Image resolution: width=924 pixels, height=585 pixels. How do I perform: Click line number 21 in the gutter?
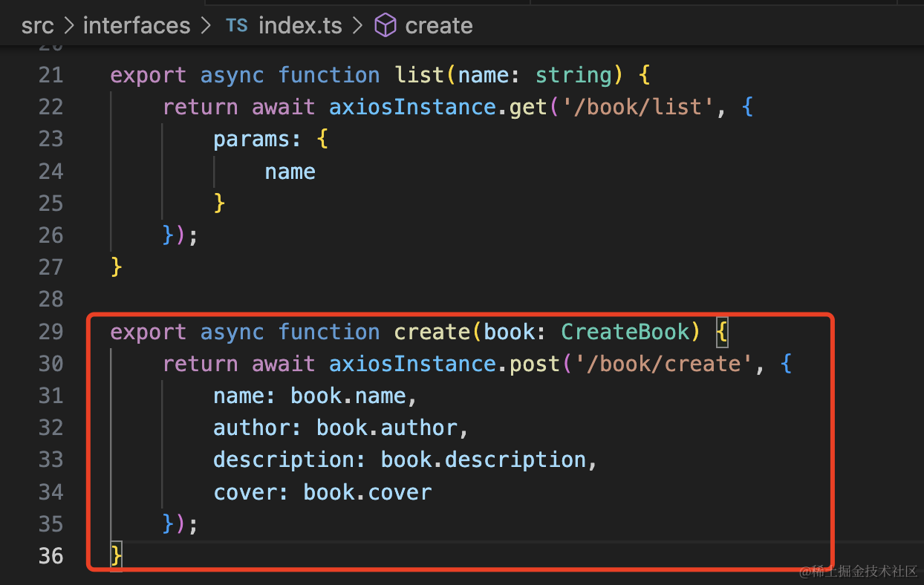pos(51,75)
